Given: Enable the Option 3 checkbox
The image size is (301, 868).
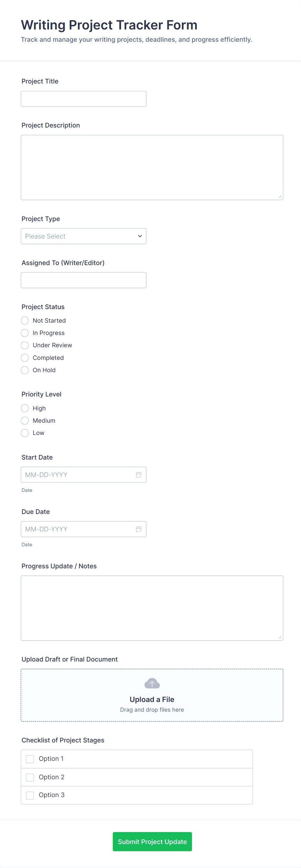Looking at the screenshot, I should [x=30, y=795].
